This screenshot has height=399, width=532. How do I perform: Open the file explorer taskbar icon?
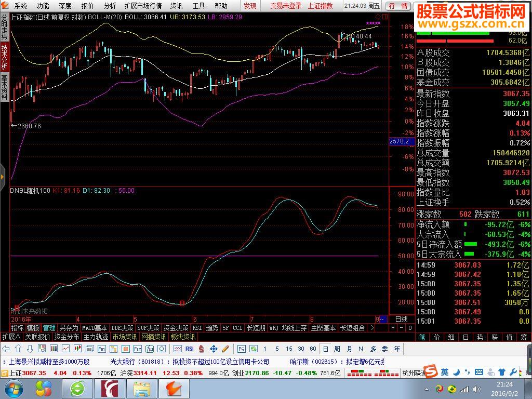pos(142,389)
